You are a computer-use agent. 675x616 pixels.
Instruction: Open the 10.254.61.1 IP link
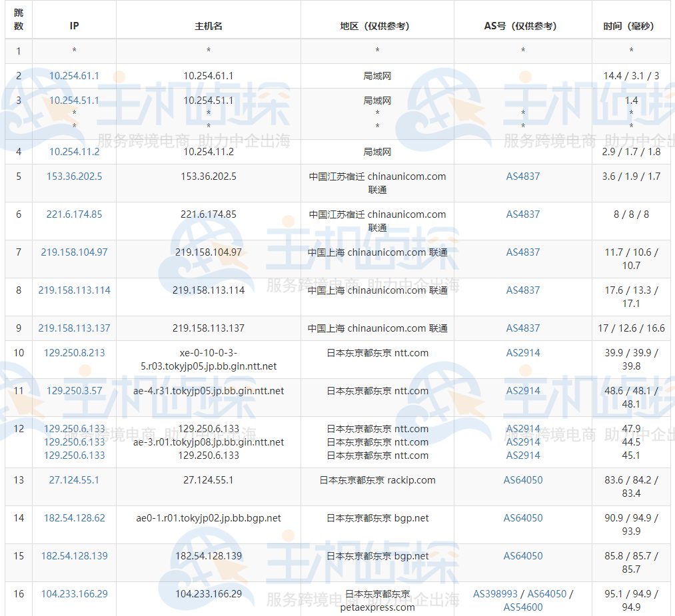[74, 76]
